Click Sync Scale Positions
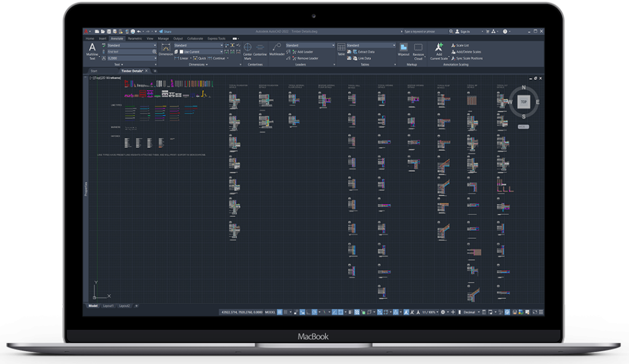This screenshot has height=364, width=629. coord(467,58)
